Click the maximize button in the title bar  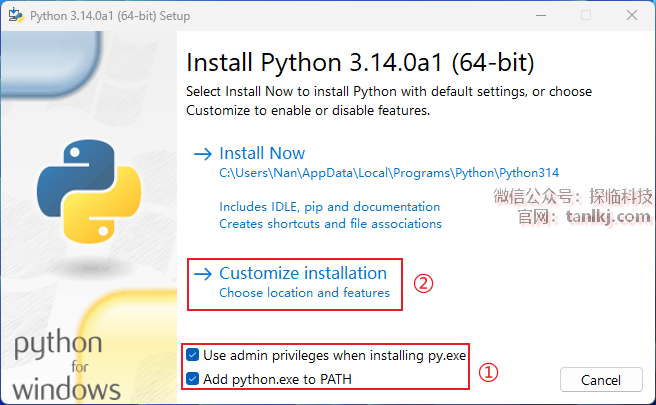586,16
